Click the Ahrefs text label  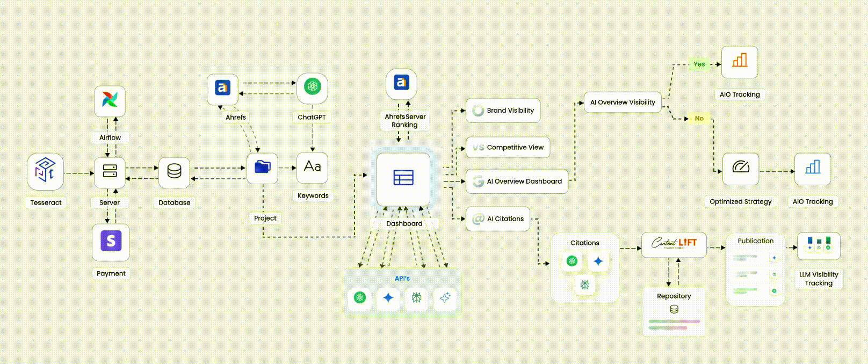click(x=236, y=117)
